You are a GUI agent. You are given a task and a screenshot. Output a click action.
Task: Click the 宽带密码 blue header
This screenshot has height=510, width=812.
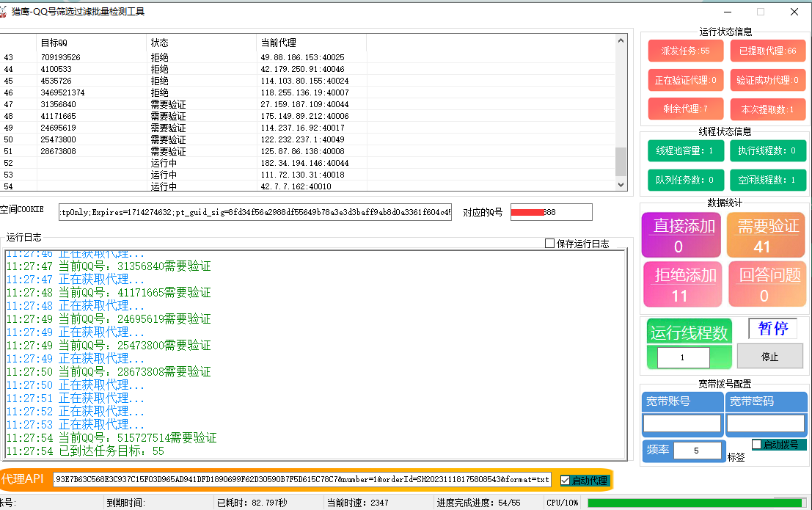(x=766, y=401)
